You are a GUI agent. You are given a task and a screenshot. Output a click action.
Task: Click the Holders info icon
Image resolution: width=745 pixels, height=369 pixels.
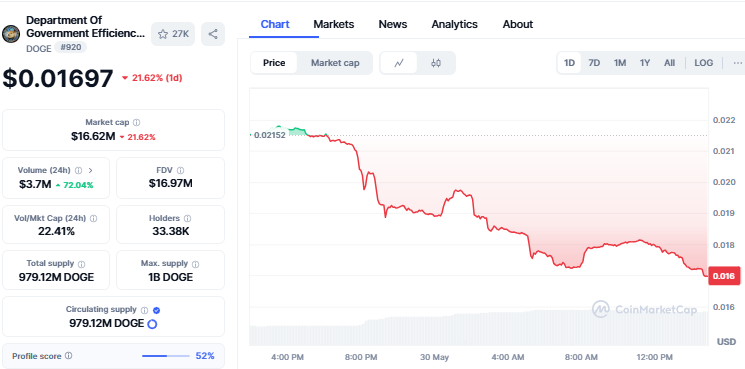(x=187, y=218)
